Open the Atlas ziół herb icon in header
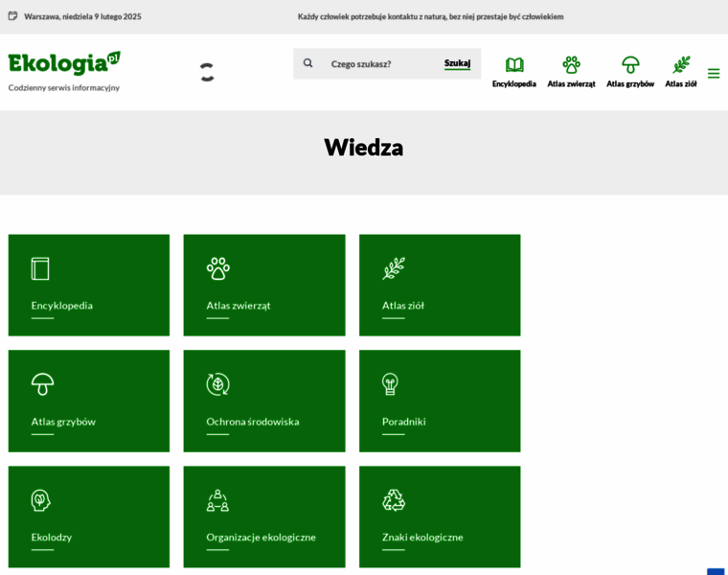Viewport: 728px width, 575px height. click(x=681, y=64)
